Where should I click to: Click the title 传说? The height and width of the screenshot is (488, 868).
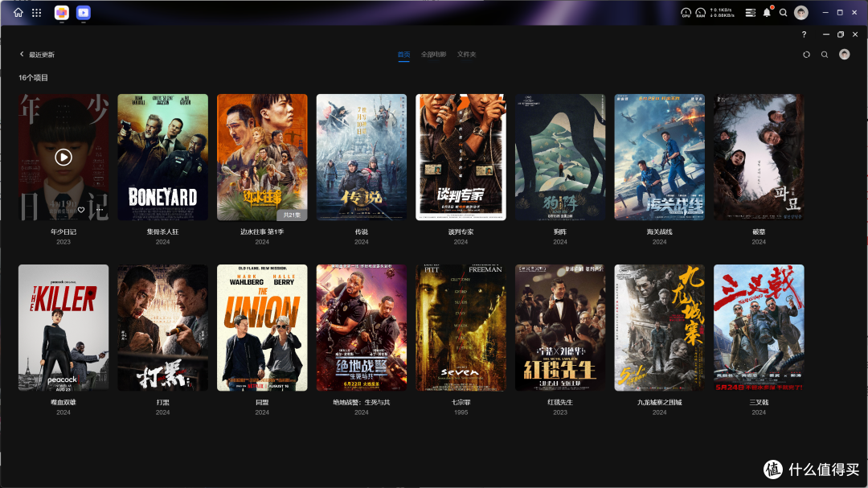click(x=362, y=232)
